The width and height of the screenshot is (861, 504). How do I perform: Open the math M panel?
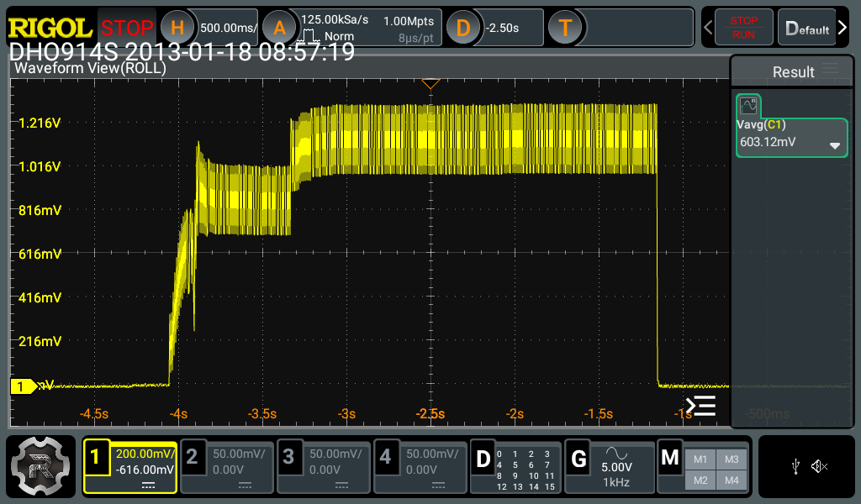703,466
